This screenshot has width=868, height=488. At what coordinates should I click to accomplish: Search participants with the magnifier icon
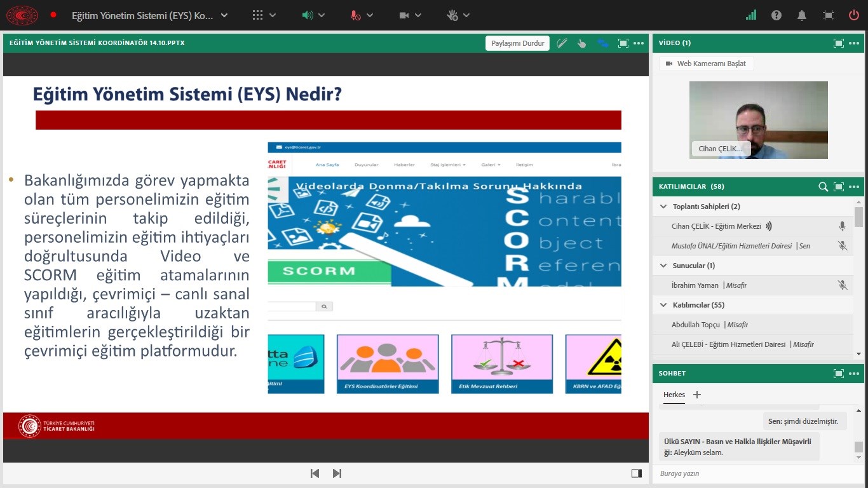[x=823, y=187]
